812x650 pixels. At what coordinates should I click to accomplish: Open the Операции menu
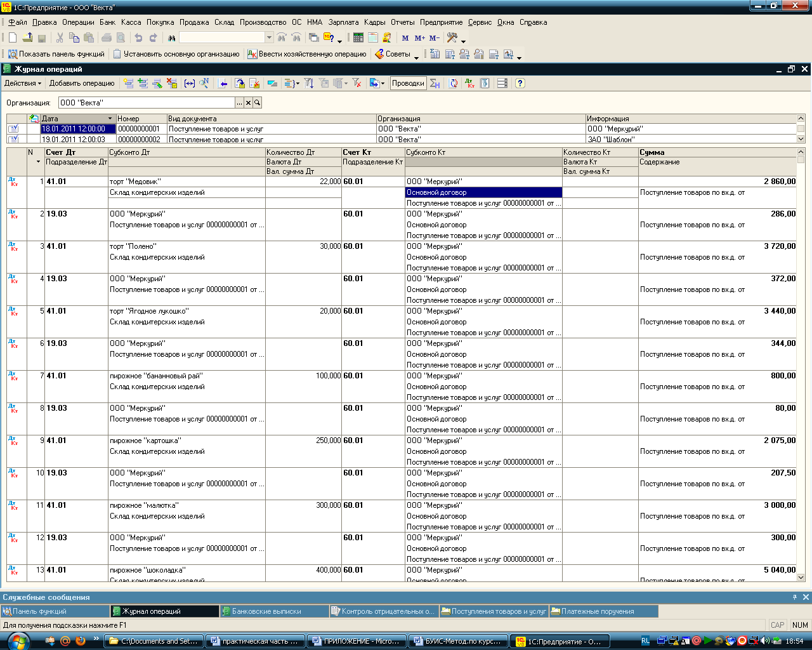pos(78,22)
